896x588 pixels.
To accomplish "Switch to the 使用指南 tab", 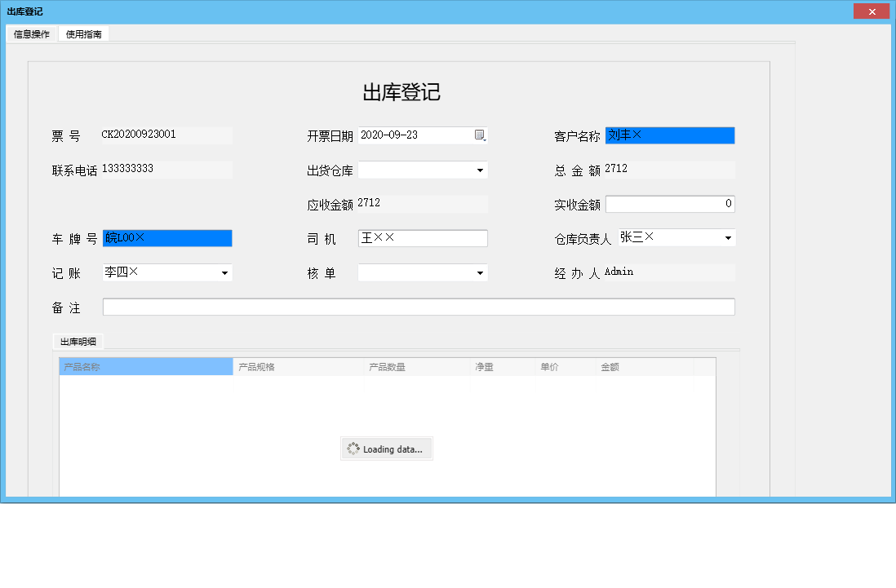I will pyautogui.click(x=83, y=34).
